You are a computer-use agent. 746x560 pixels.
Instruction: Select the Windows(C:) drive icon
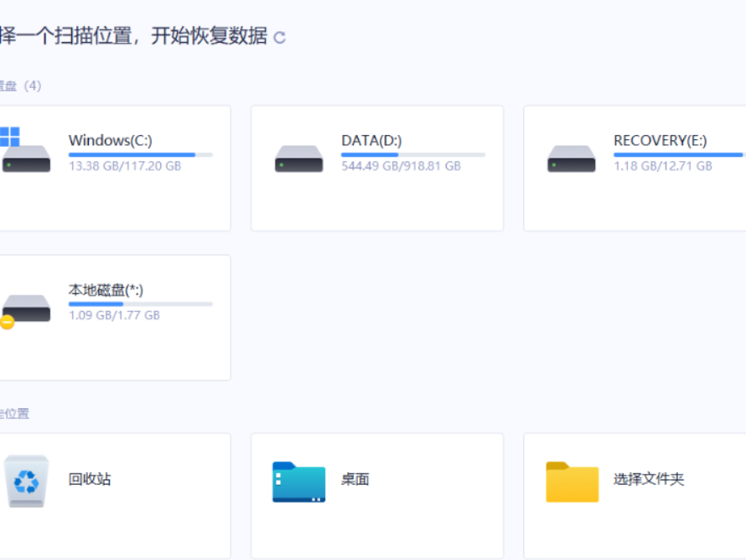[25, 149]
